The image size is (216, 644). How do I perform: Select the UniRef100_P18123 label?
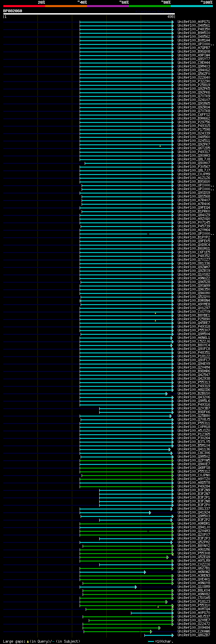(x=194, y=601)
